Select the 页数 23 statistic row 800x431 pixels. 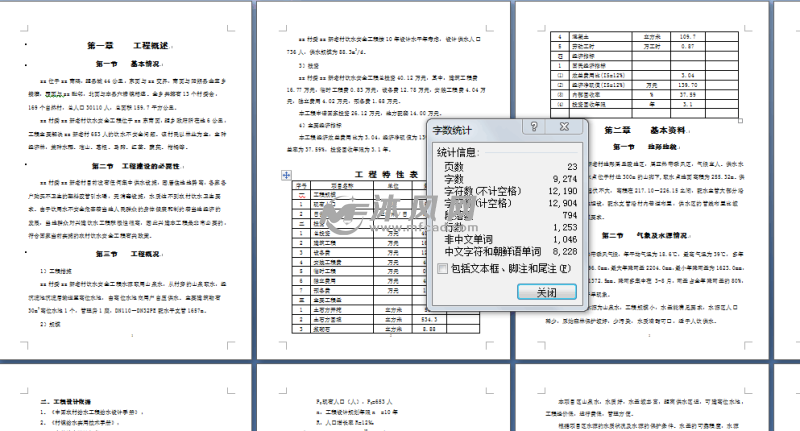tap(510, 166)
